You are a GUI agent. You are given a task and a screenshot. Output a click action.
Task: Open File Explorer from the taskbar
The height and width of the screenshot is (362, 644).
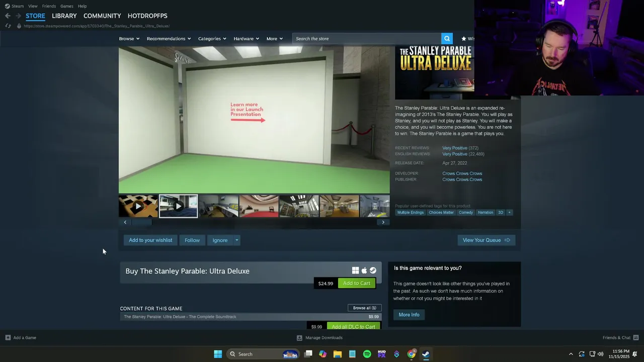338,354
